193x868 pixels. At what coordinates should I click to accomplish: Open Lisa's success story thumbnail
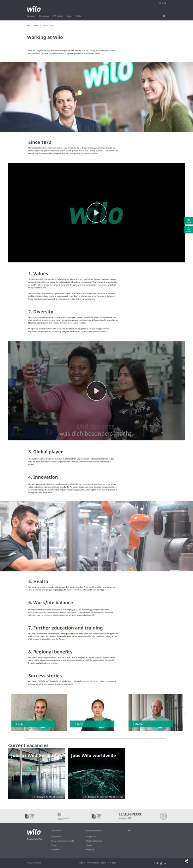(x=39, y=712)
